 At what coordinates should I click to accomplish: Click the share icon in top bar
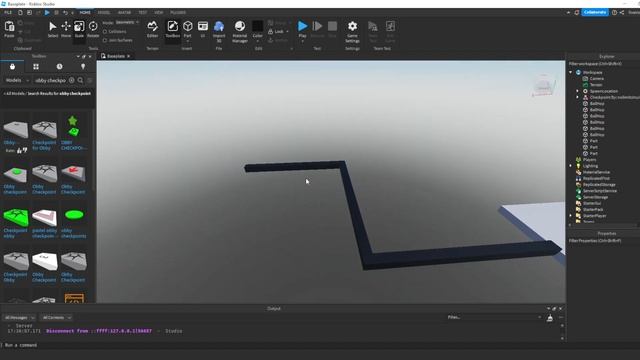pyautogui.click(x=622, y=12)
